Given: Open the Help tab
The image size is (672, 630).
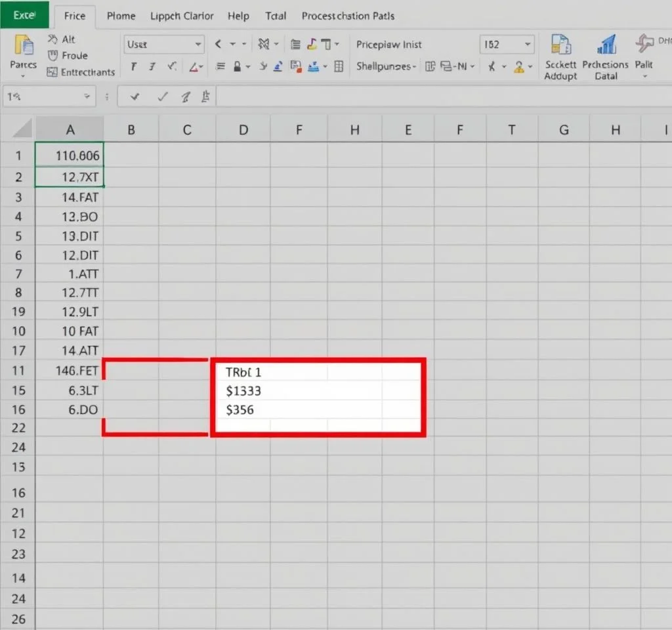Looking at the screenshot, I should coord(238,16).
